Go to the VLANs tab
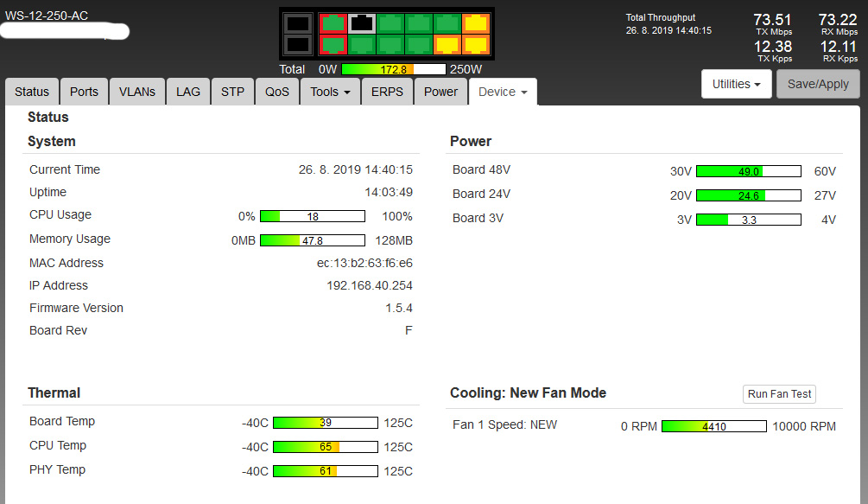868x504 pixels. (x=137, y=92)
